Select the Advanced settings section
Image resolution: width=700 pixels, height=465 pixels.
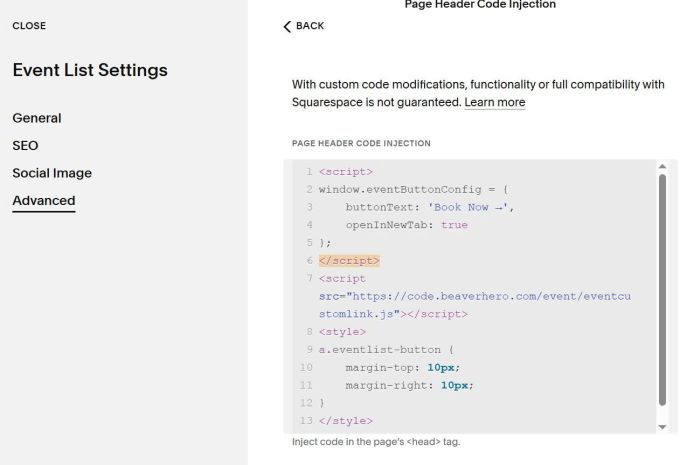44,201
